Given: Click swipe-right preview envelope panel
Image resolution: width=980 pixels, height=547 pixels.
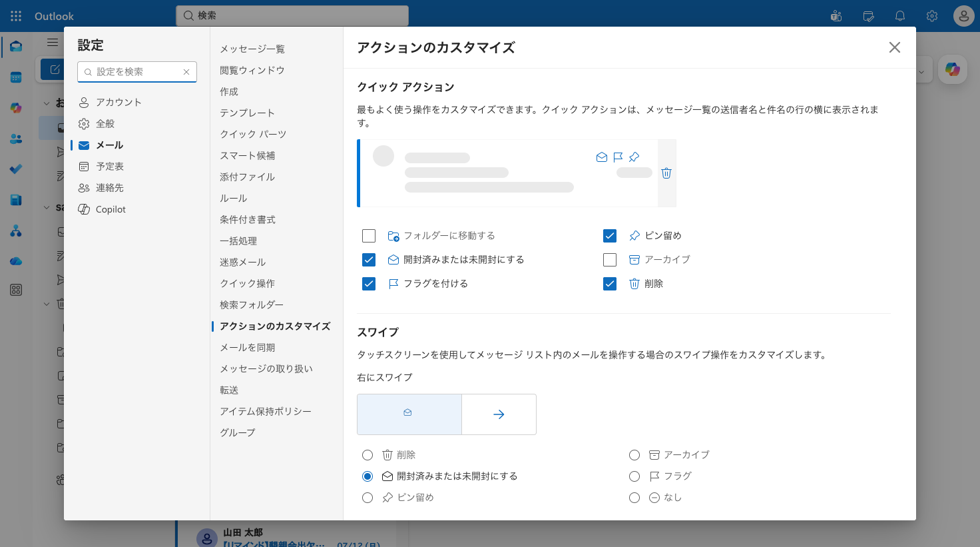Looking at the screenshot, I should coord(409,414).
